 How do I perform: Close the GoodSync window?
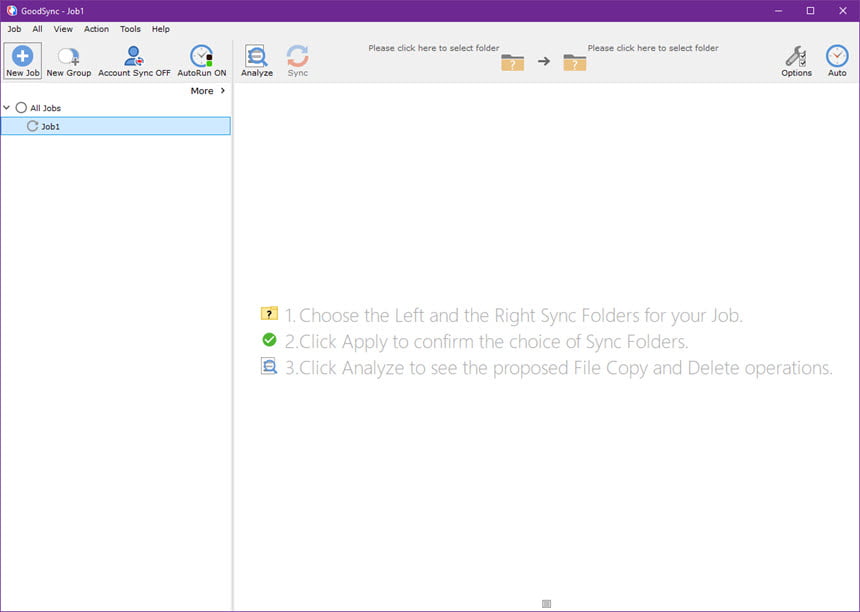pos(842,11)
